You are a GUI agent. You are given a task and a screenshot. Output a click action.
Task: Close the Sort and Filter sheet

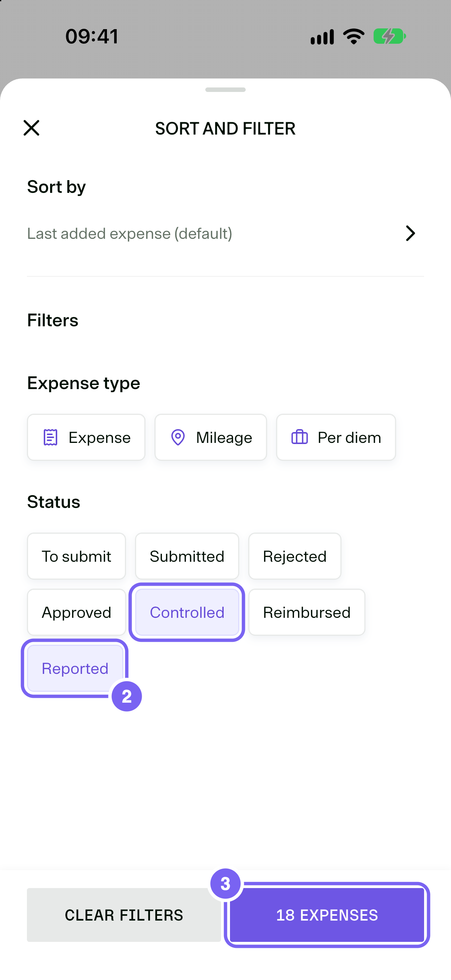point(31,128)
